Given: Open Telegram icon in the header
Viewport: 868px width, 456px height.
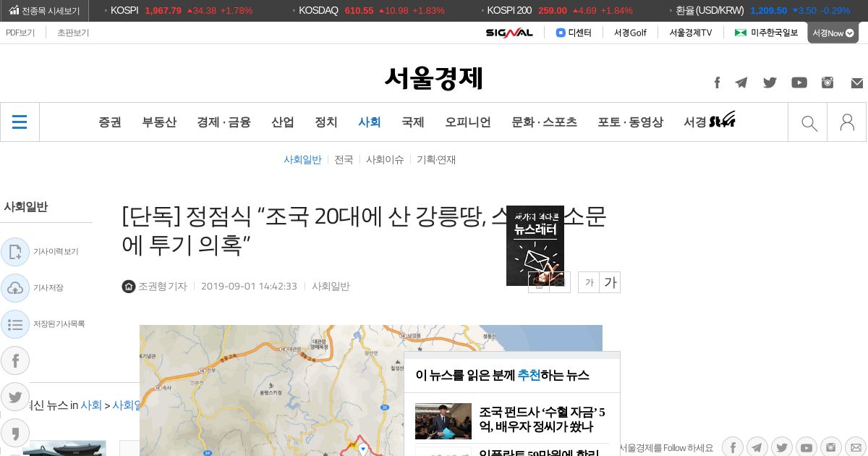Looking at the screenshot, I should (x=741, y=83).
